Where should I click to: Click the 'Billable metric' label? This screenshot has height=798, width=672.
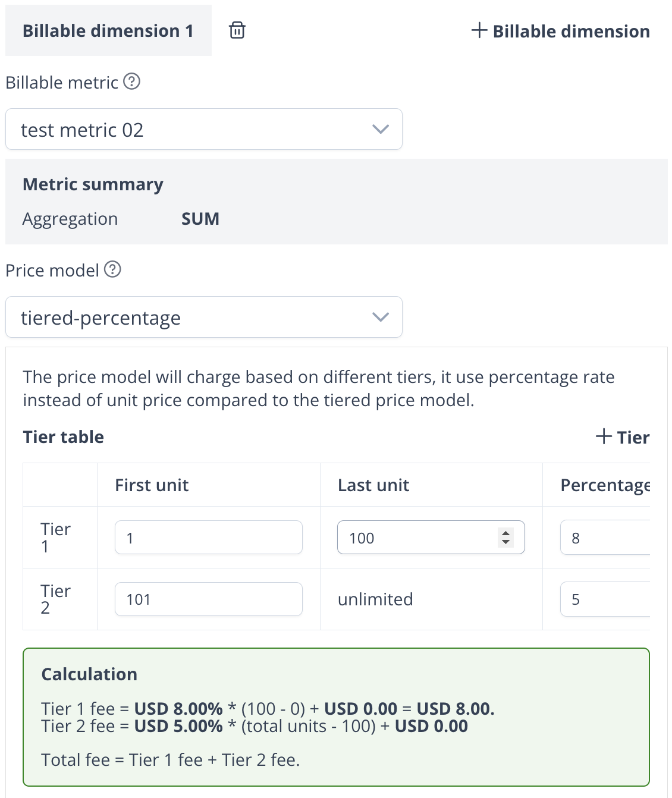pos(62,82)
